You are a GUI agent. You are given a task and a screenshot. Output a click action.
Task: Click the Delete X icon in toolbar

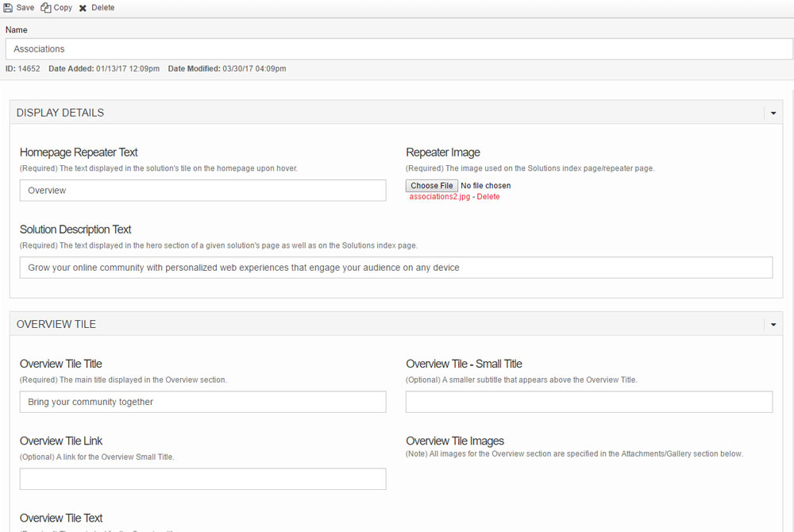click(83, 8)
